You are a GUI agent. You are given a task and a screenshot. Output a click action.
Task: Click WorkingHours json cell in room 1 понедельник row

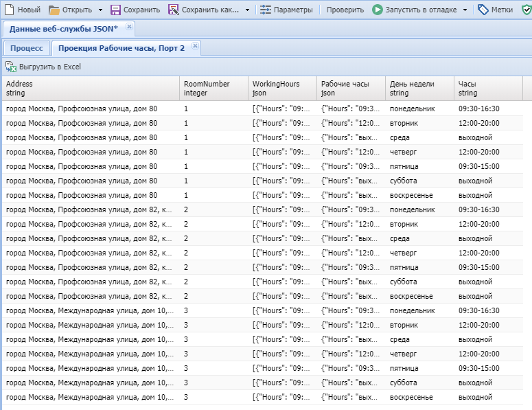(x=281, y=109)
